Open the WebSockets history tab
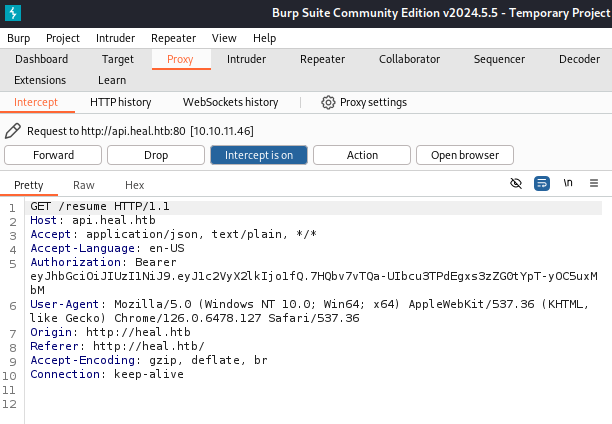 pyautogui.click(x=230, y=102)
